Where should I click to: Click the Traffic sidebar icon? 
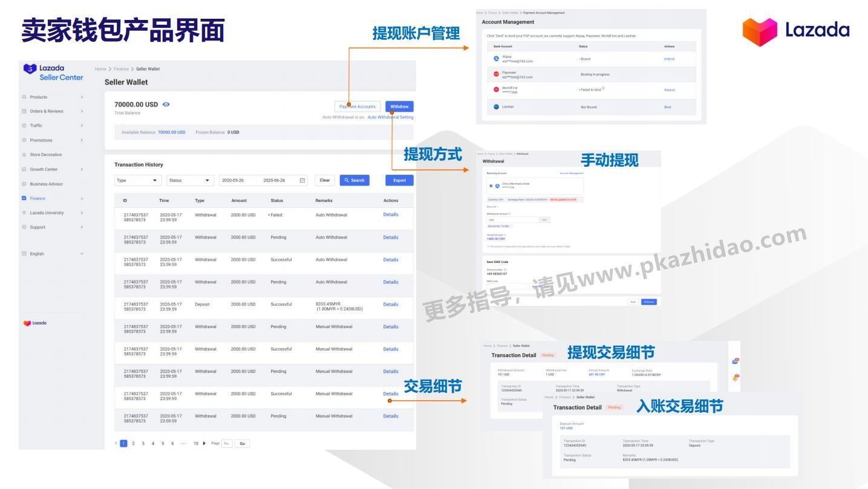24,126
